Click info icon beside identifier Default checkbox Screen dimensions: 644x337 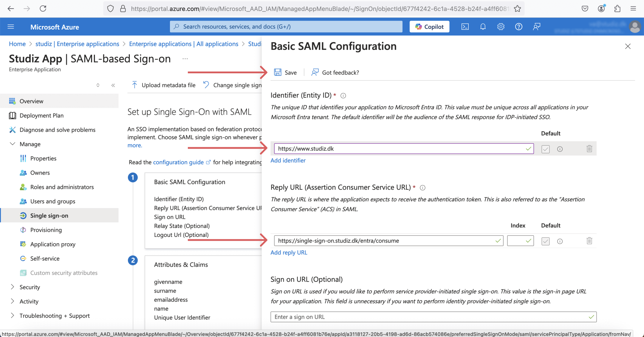560,149
